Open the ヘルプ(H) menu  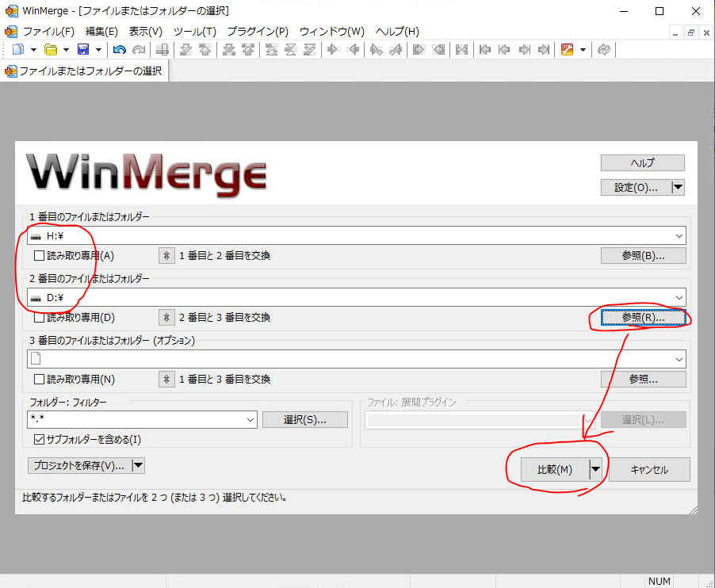tap(397, 32)
